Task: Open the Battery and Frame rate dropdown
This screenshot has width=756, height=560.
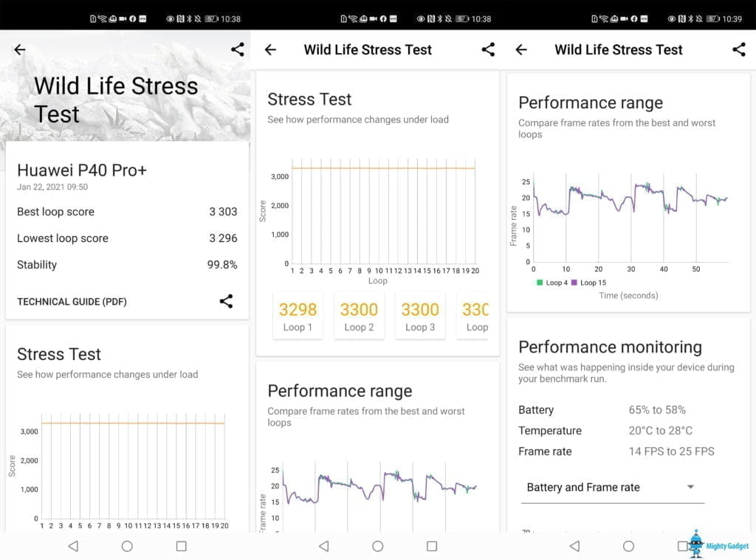Action: point(612,487)
